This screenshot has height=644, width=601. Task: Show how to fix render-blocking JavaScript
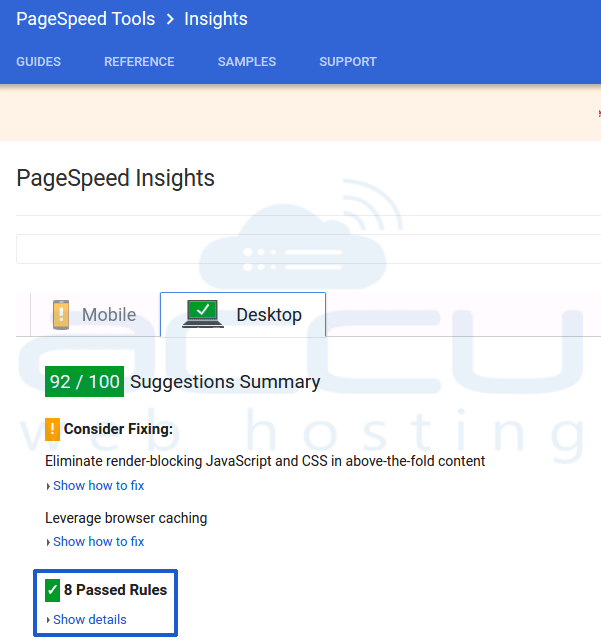coord(99,485)
